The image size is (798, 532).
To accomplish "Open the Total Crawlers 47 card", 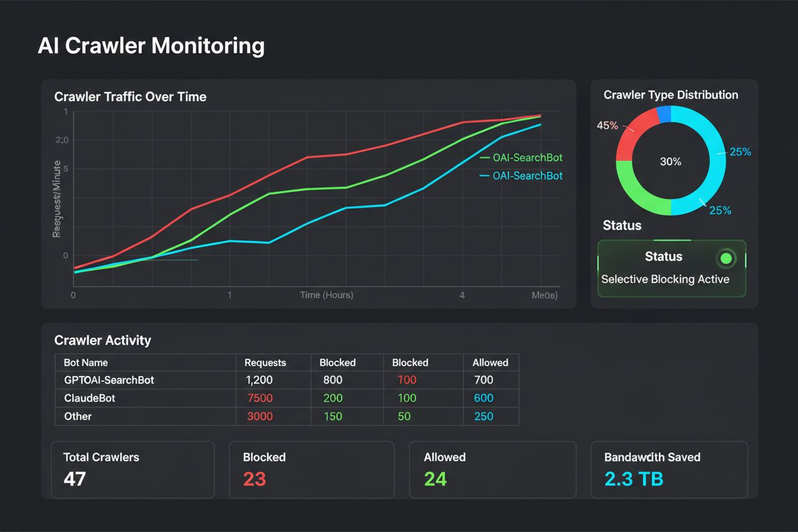I will click(132, 469).
